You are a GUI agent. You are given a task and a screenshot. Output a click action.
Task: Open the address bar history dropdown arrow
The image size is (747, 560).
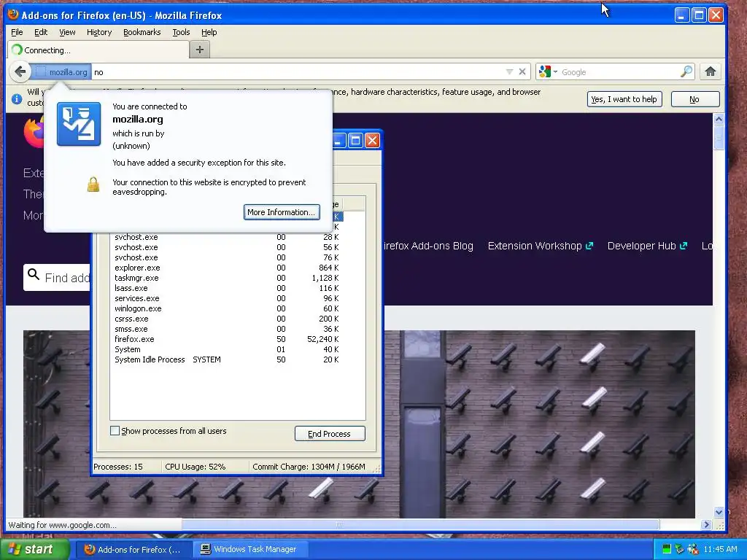click(x=509, y=72)
